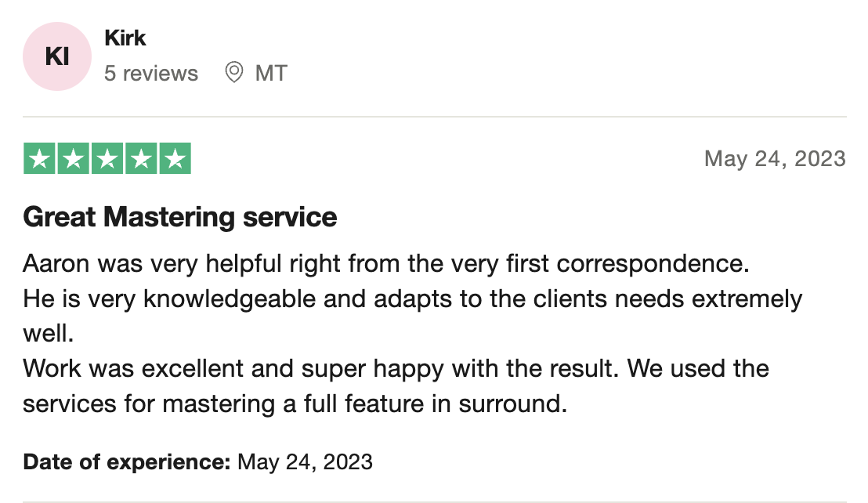This screenshot has width=868, height=503.
Task: Click the fourth green rating star
Action: [x=141, y=159]
